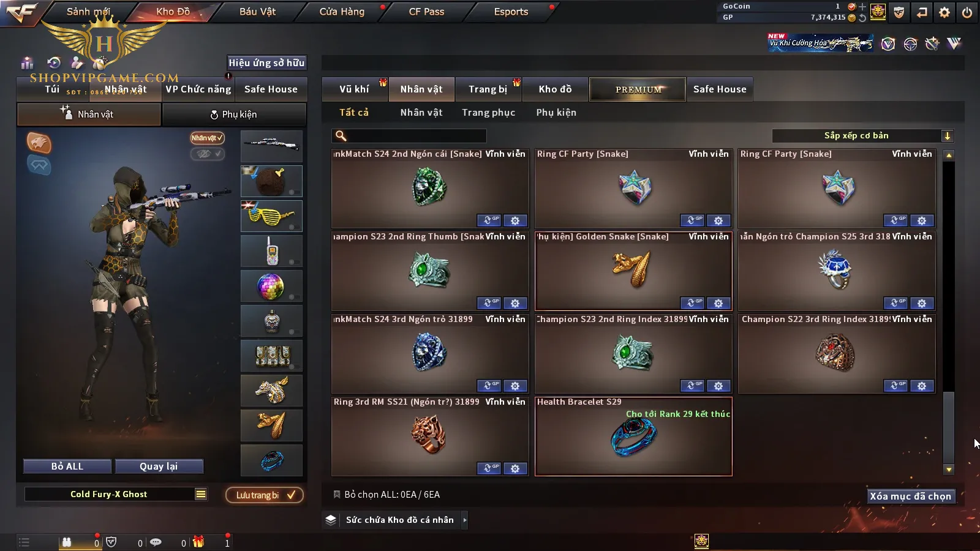Viewport: 980px width, 551px height.
Task: Toggle the hidden eye checkbox below Nhân vật
Action: (207, 154)
